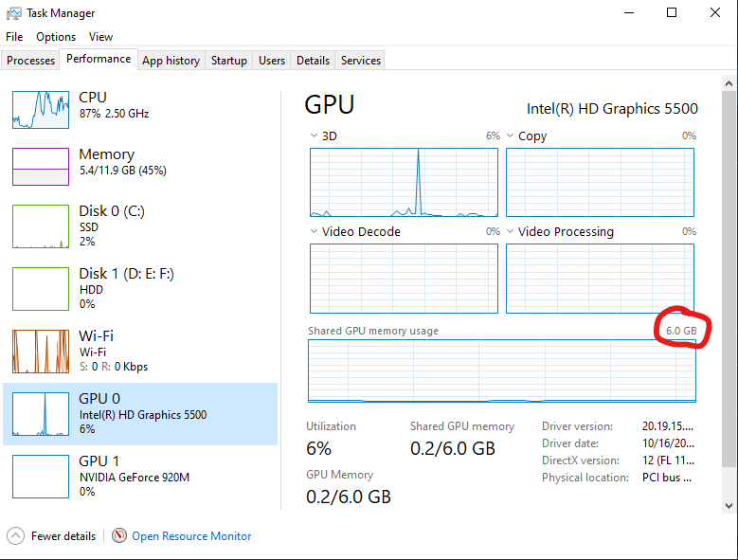Screen dimensions: 738x560
Task: Open Resource Monitor link
Action: pos(191,536)
